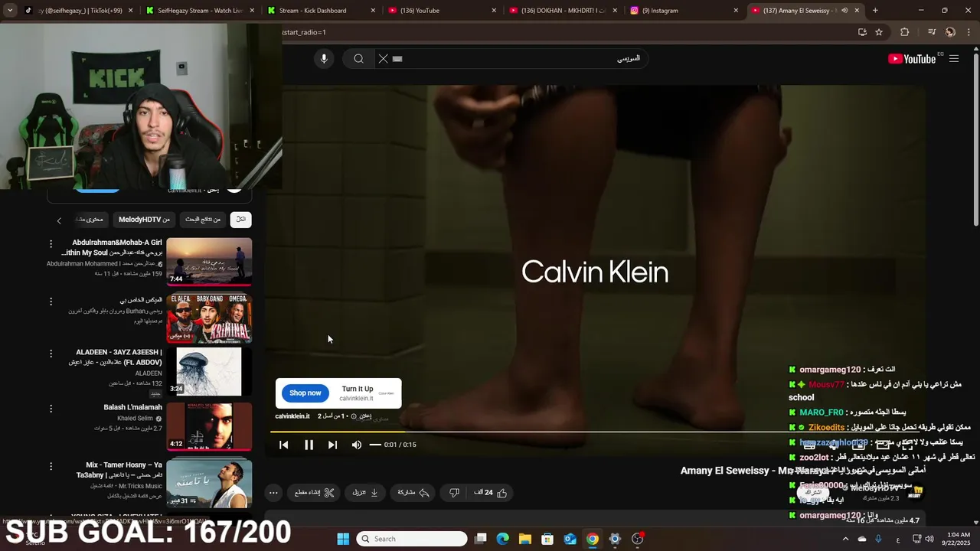The image size is (980, 551).
Task: Mute the player's speaker icon
Action: 356,445
